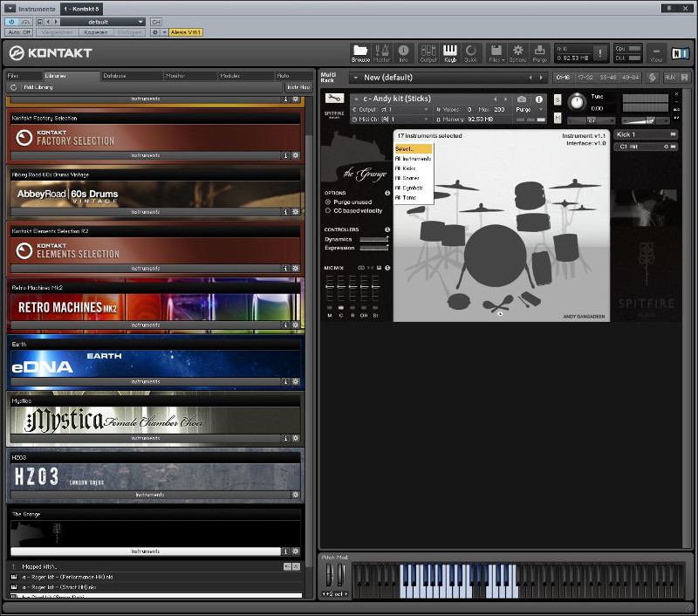
Task: Click the View minimize icon
Action: tap(656, 53)
